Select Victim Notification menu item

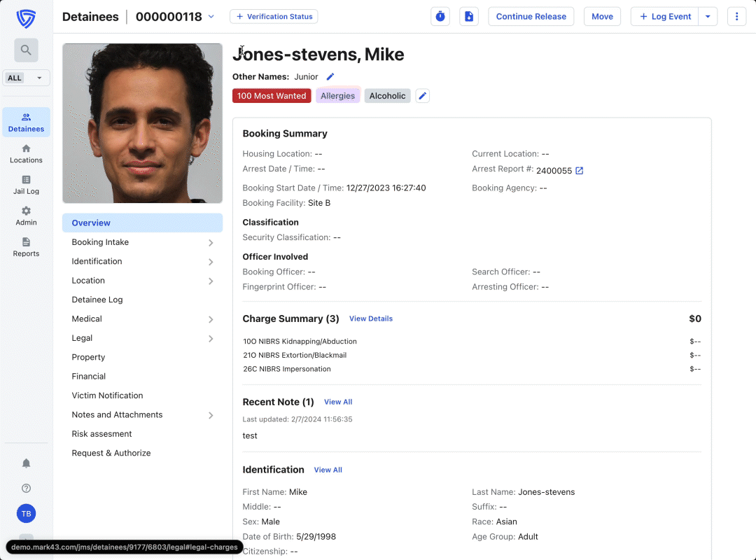click(107, 395)
